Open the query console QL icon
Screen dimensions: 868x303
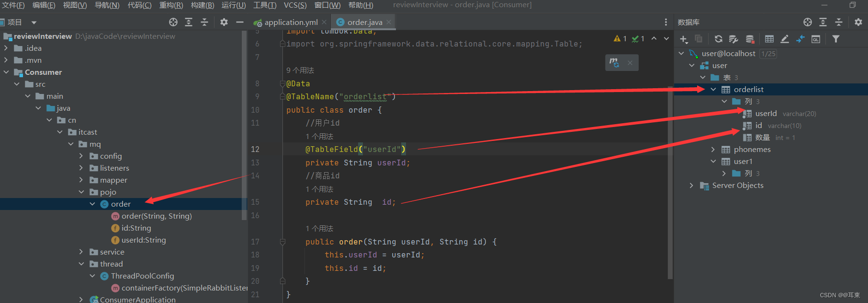[816, 39]
